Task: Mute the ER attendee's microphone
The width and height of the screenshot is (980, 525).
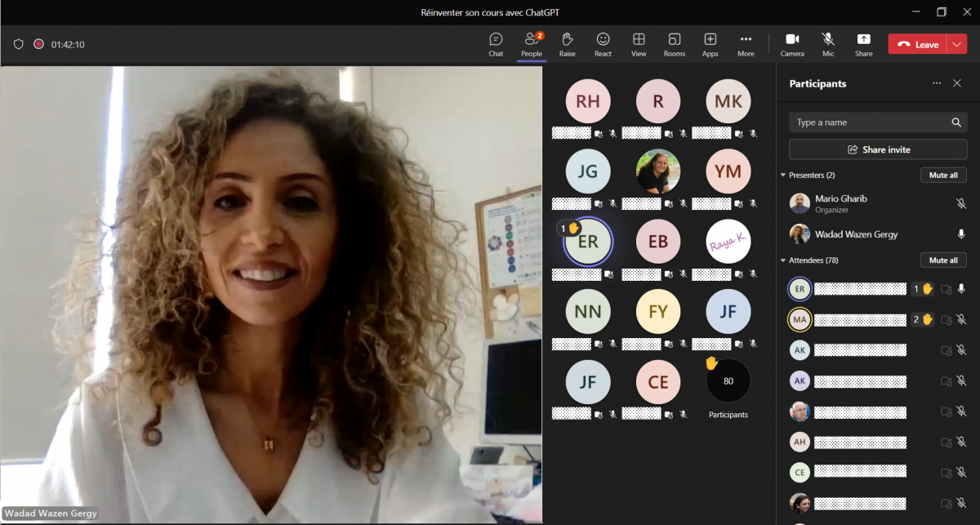Action: [961, 289]
